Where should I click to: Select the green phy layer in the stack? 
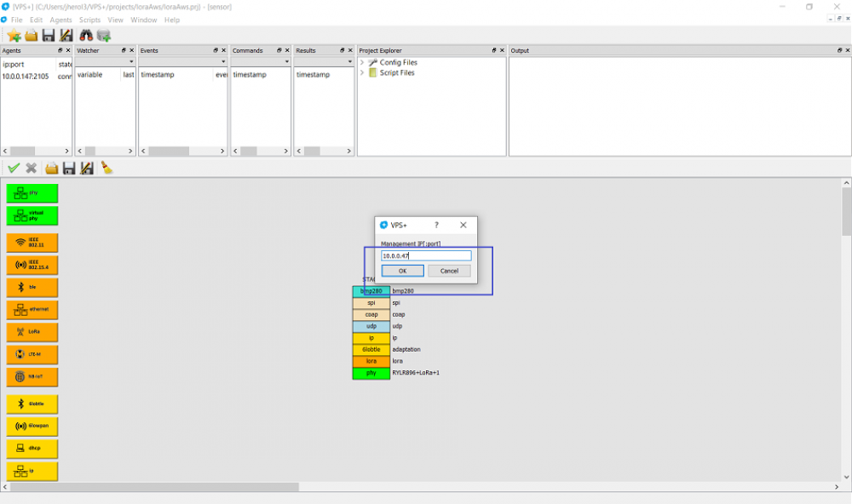coord(371,373)
